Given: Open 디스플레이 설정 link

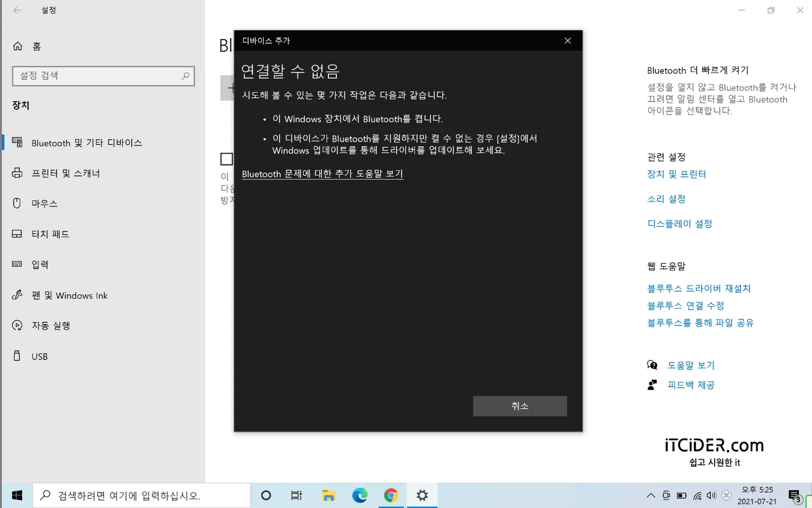Looking at the screenshot, I should [x=680, y=224].
